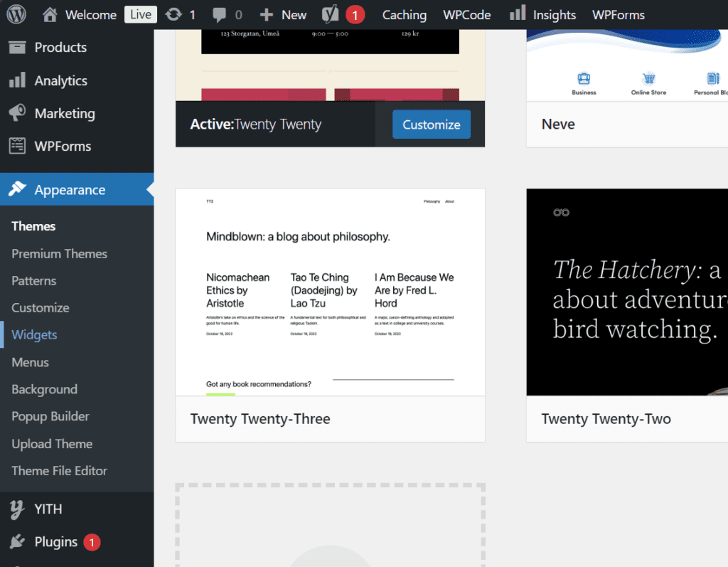The height and width of the screenshot is (567, 728).
Task: Open WPForms in the top admin bar
Action: coord(619,15)
